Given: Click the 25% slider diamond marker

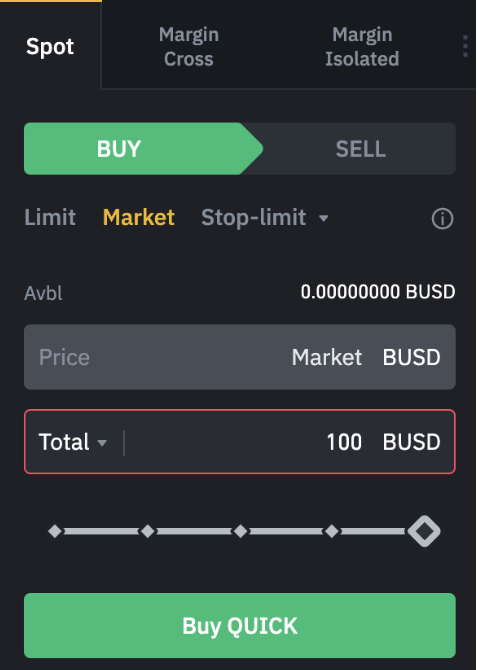Looking at the screenshot, I should click(x=148, y=531).
